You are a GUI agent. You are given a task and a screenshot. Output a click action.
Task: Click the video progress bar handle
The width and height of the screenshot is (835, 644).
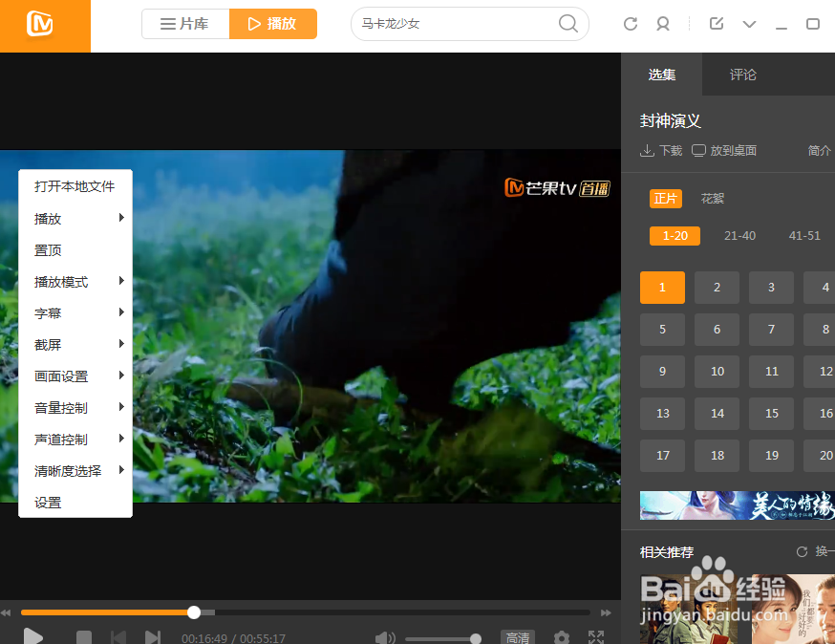(194, 612)
